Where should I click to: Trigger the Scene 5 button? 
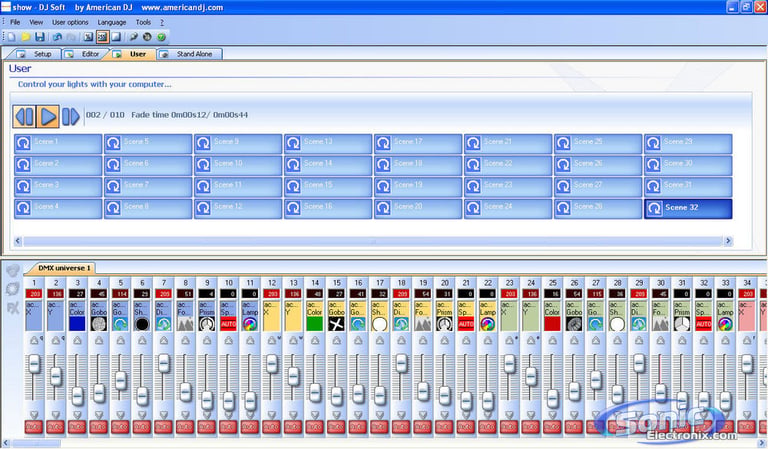[148, 143]
